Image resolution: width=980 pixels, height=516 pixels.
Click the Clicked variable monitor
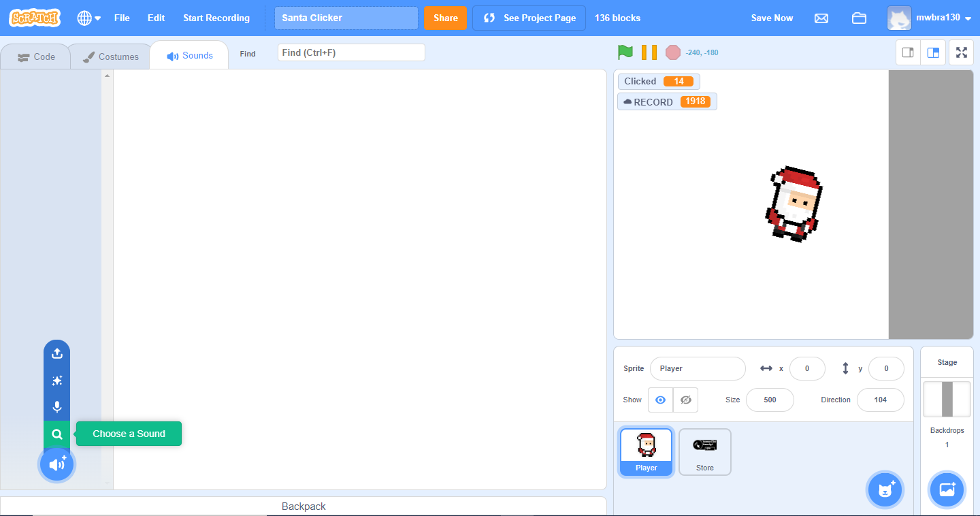(659, 82)
